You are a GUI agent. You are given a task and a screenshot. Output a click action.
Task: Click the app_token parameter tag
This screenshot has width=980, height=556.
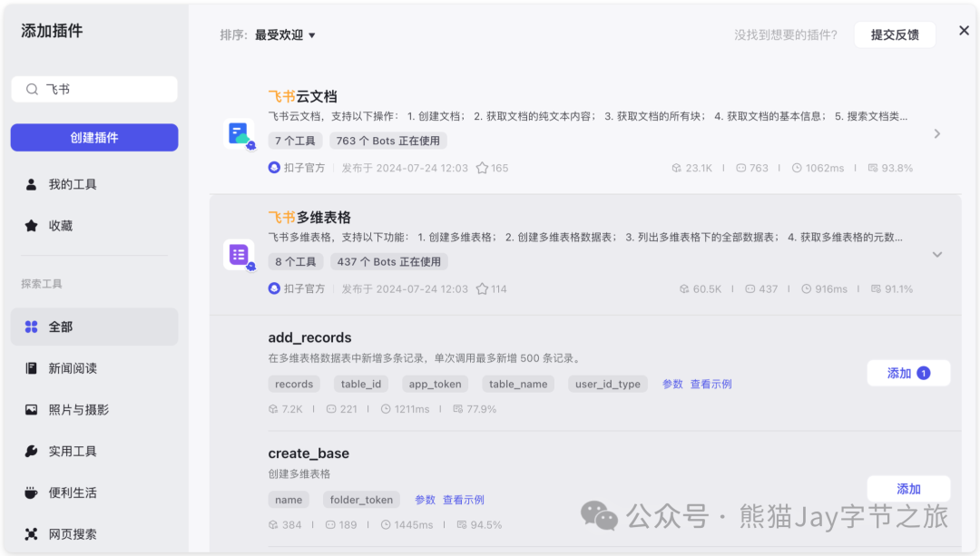point(435,385)
